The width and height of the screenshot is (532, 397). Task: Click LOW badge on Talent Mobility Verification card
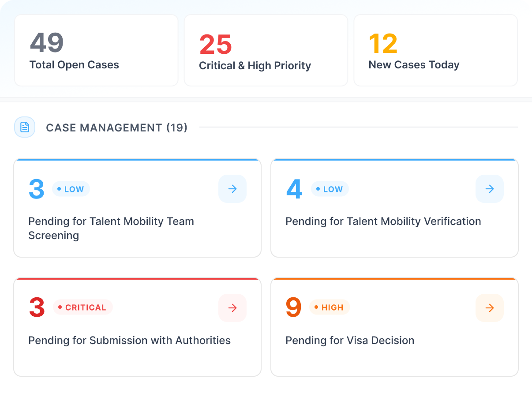tap(330, 189)
